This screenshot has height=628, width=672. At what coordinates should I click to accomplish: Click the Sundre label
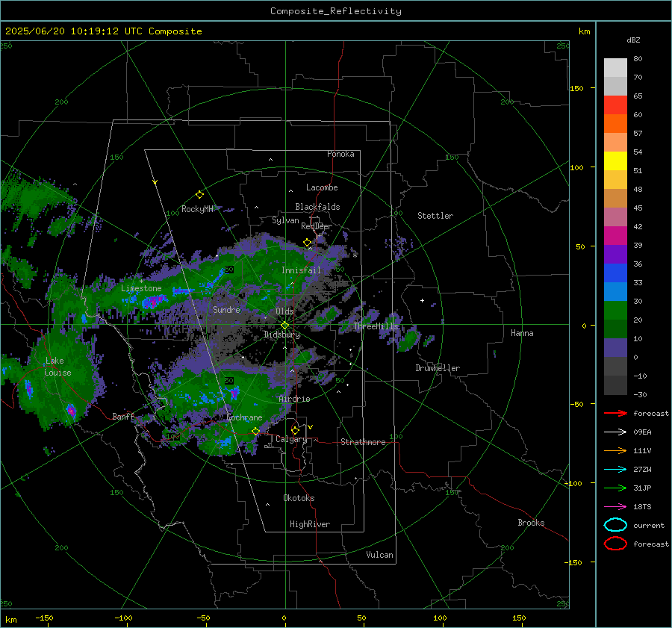pos(226,309)
